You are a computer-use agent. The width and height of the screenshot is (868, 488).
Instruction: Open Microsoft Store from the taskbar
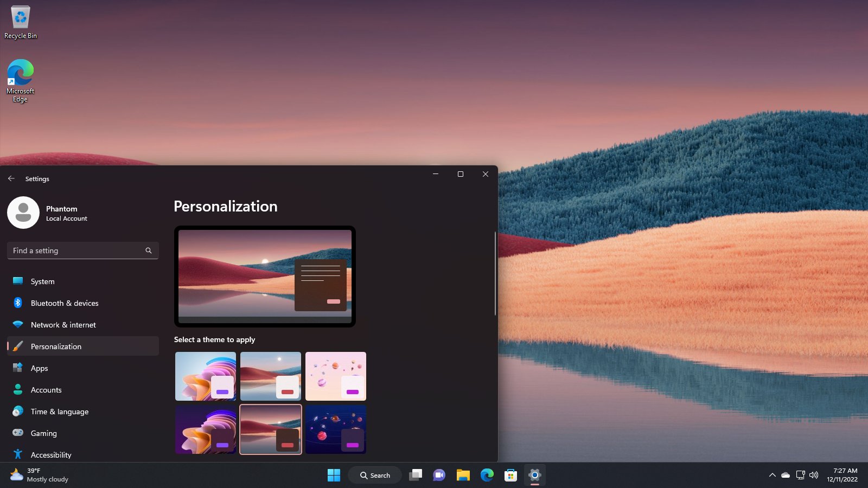510,475
